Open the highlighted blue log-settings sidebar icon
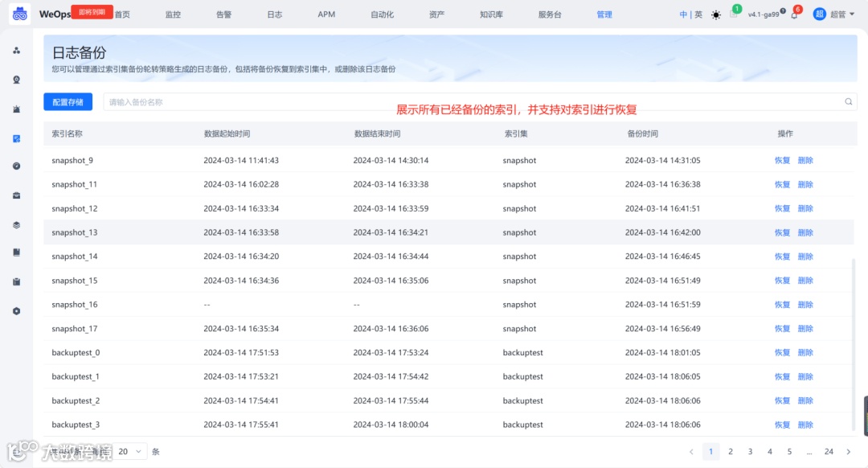Image resolution: width=868 pixels, height=468 pixels. click(x=17, y=138)
